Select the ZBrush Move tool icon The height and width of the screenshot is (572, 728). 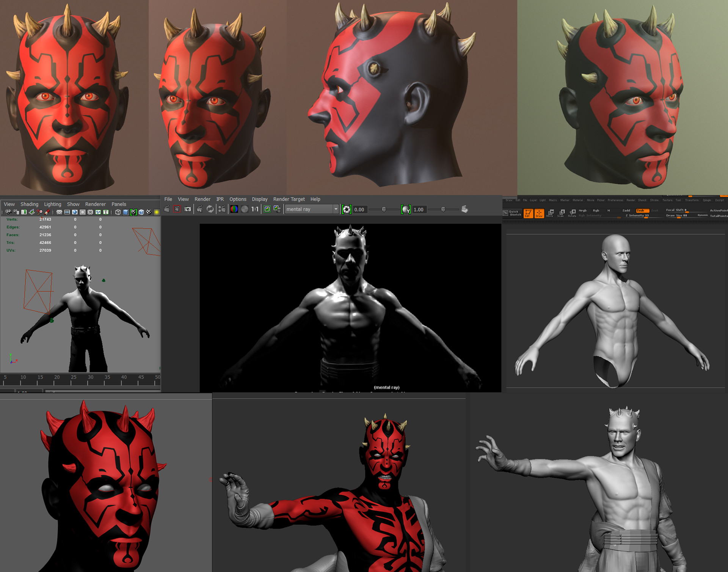coord(550,214)
